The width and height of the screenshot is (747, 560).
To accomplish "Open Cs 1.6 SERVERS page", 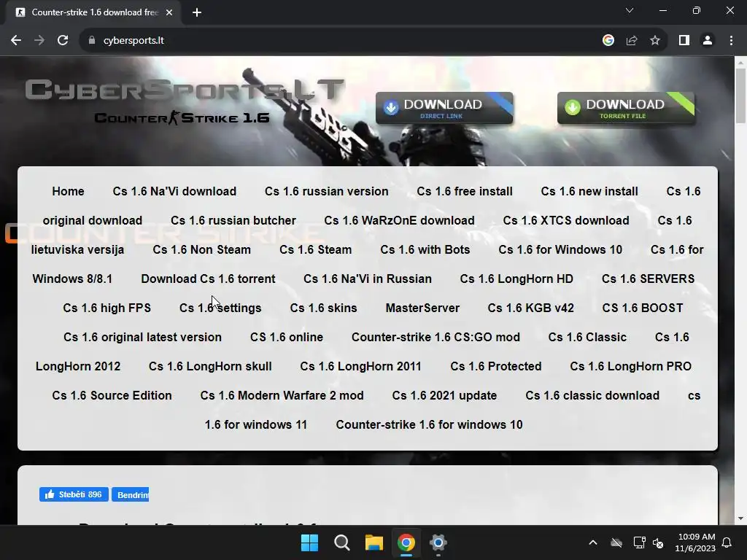I will click(648, 279).
